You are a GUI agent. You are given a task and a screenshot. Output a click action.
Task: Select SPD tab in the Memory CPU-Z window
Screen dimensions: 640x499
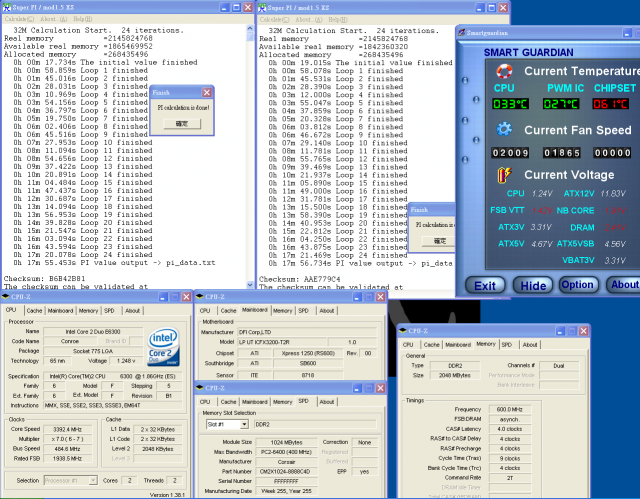point(507,344)
